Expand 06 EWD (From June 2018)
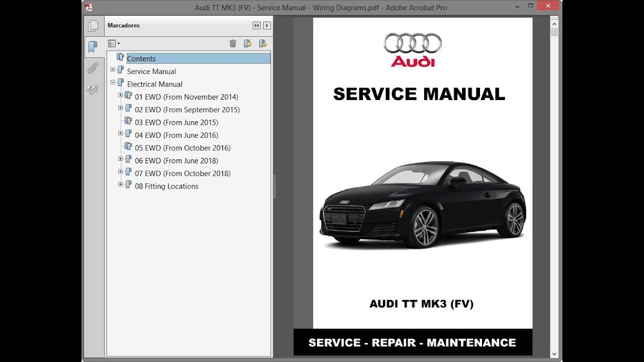 (121, 159)
